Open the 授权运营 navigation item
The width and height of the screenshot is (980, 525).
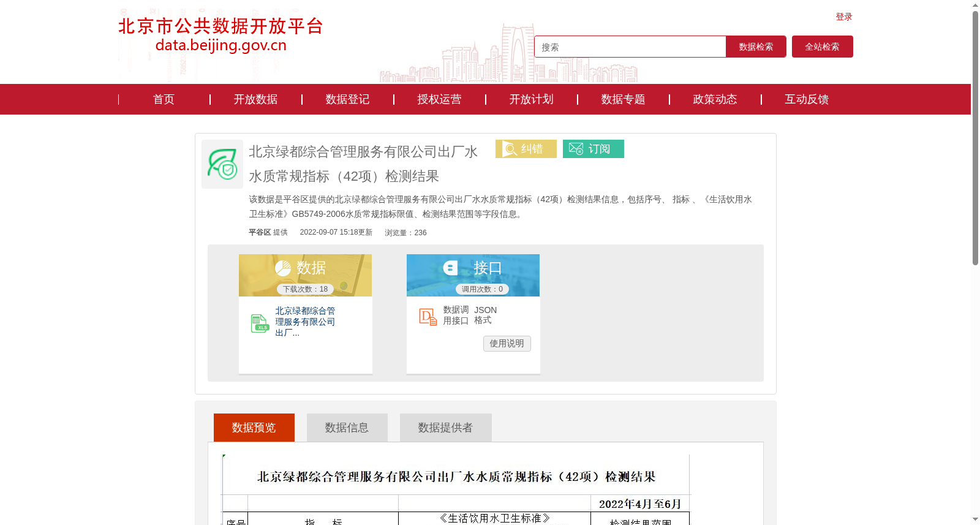pos(439,99)
